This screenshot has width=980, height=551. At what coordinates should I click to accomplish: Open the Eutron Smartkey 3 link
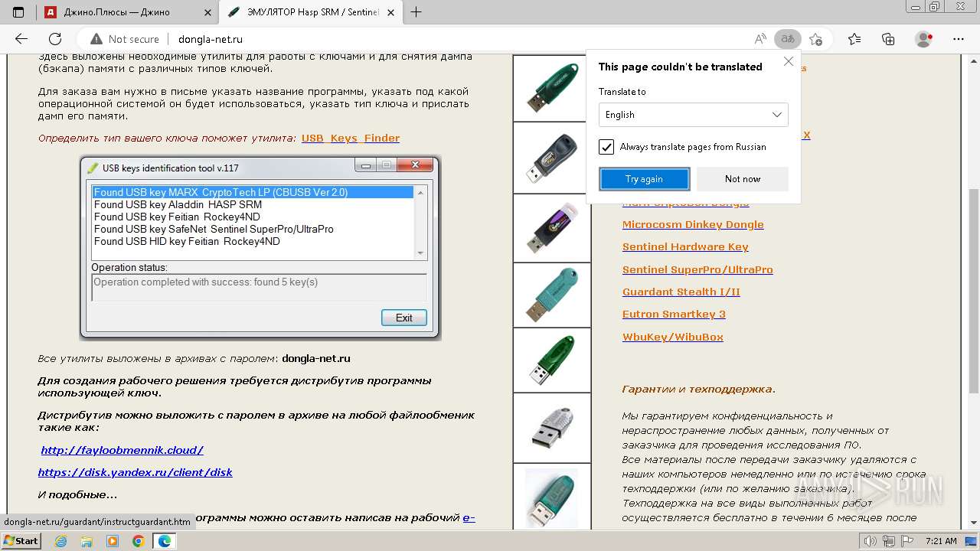(674, 314)
